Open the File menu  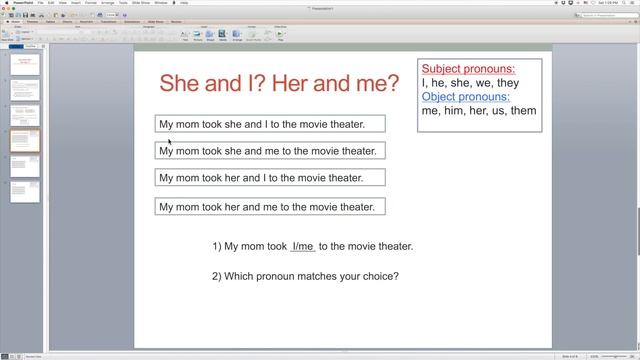click(x=40, y=3)
